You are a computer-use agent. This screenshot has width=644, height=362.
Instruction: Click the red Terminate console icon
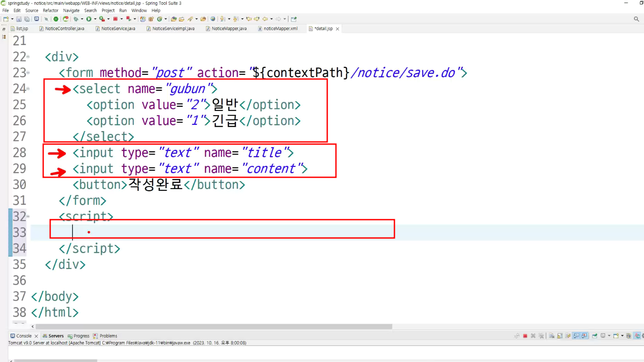[x=525, y=336]
